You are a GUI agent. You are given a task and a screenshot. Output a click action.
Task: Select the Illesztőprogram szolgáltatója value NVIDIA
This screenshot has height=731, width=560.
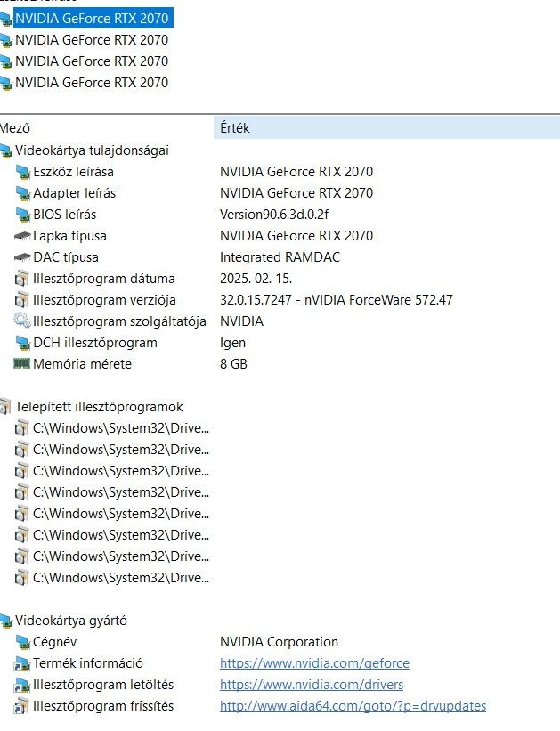pyautogui.click(x=241, y=321)
